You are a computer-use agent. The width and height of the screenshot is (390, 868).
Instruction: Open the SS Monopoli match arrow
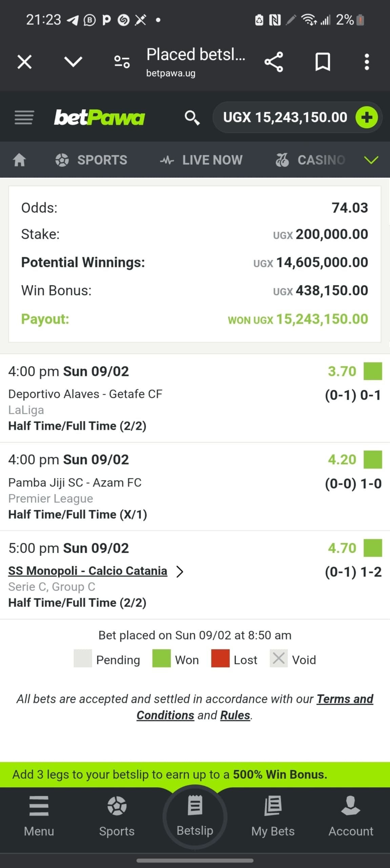point(180,571)
